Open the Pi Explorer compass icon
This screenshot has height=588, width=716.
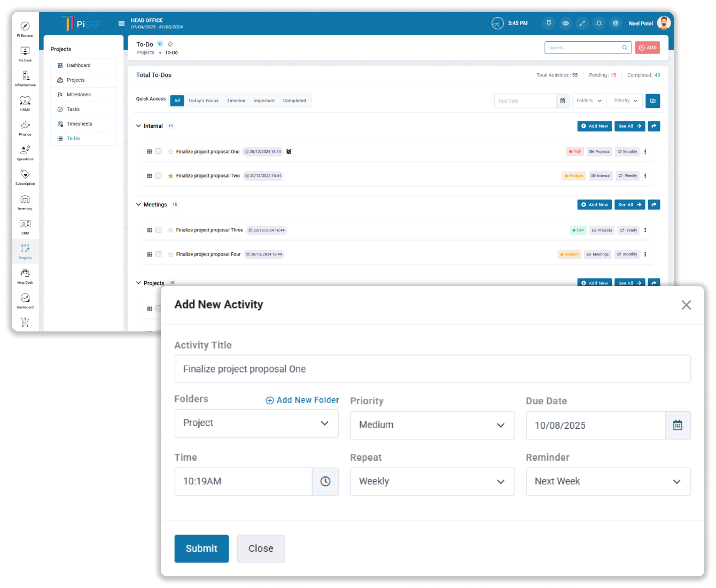pyautogui.click(x=25, y=27)
